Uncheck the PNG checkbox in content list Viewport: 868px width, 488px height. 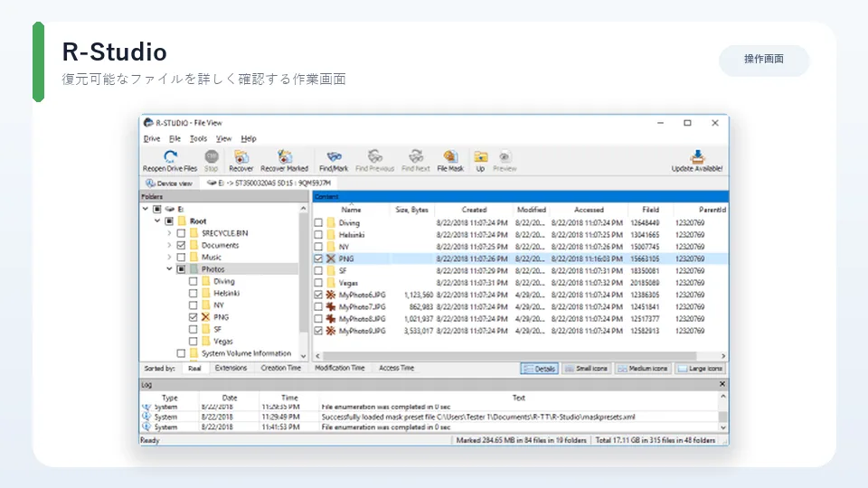(x=318, y=259)
